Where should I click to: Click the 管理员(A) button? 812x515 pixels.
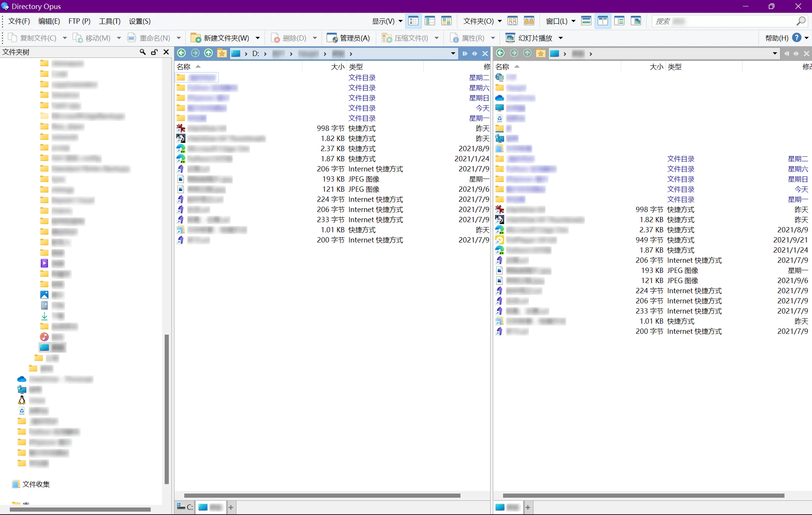(x=348, y=38)
